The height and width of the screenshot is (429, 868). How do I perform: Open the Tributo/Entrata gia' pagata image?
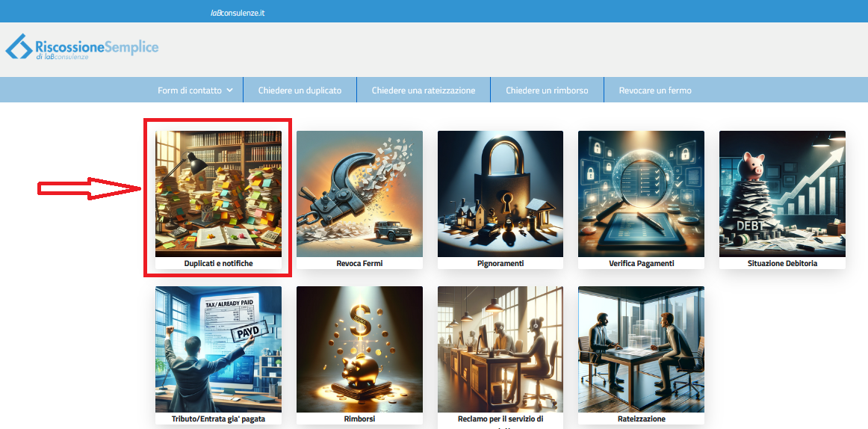pos(218,349)
